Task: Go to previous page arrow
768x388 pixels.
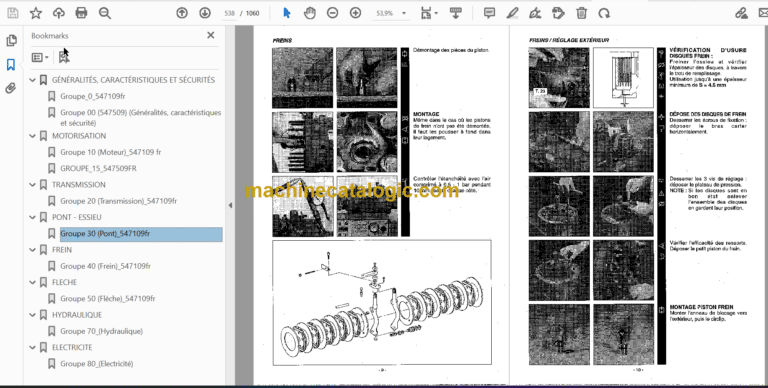Action: coord(182,13)
